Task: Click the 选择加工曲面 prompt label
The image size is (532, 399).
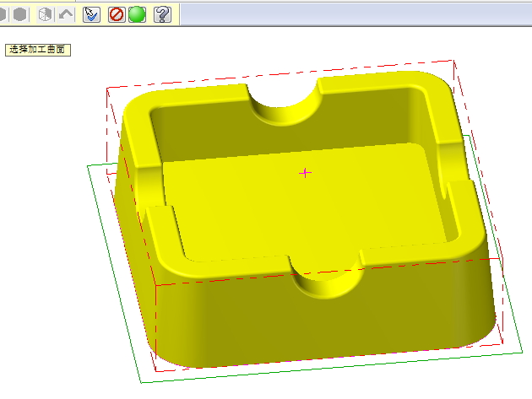Action: 38,50
